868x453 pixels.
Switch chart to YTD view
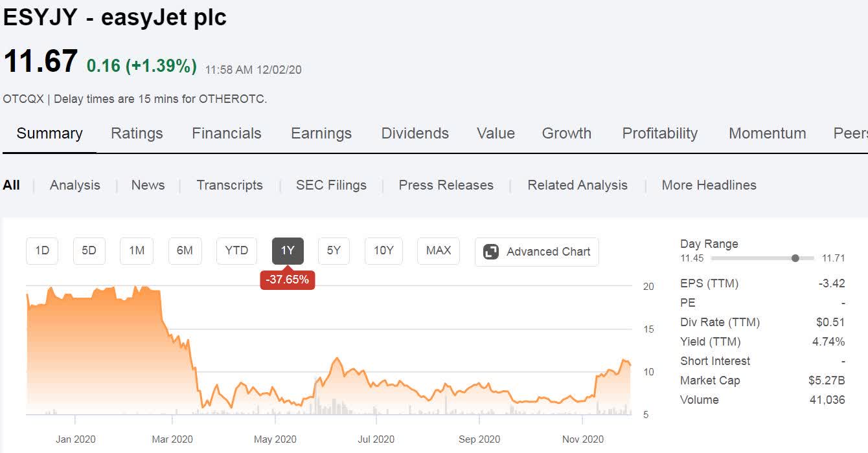[236, 251]
